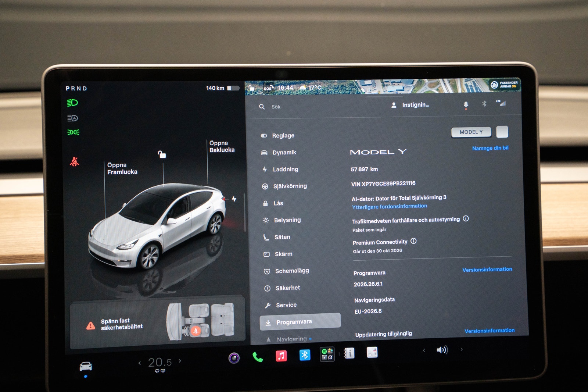Open Skärm display settings
The image size is (588, 392).
(x=278, y=254)
